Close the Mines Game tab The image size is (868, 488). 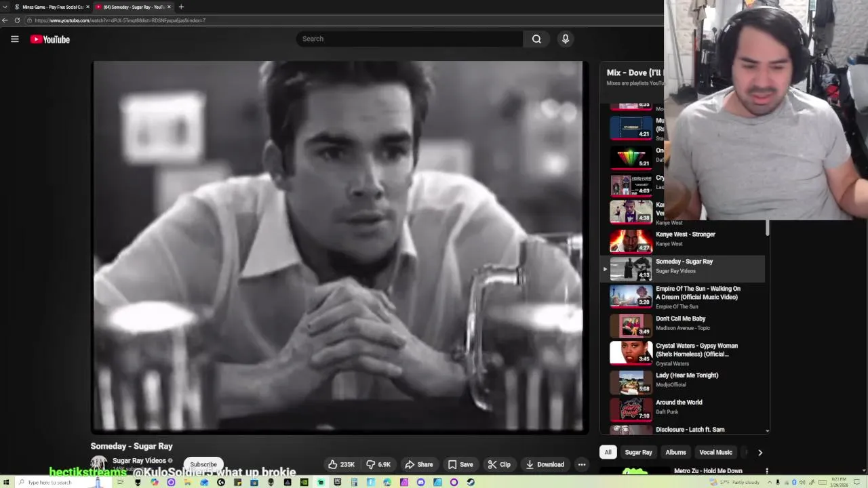point(87,7)
